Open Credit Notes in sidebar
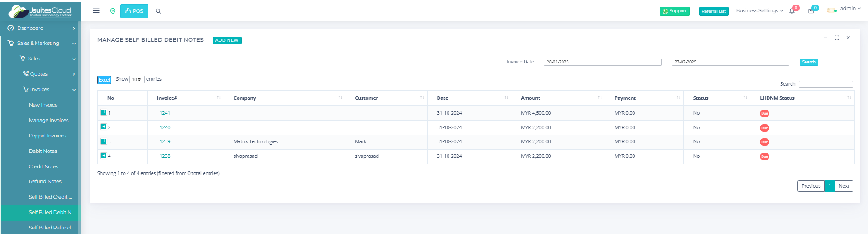Image resolution: width=868 pixels, height=234 pixels. pyautogui.click(x=43, y=166)
